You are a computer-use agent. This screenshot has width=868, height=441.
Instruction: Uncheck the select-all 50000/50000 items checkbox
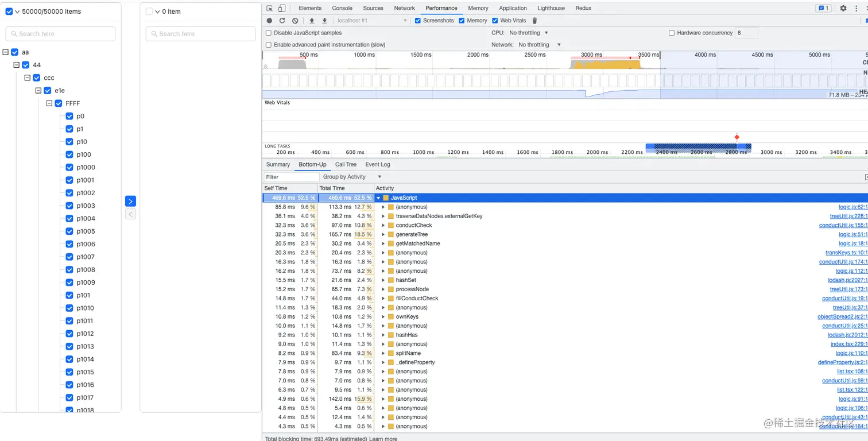click(9, 11)
